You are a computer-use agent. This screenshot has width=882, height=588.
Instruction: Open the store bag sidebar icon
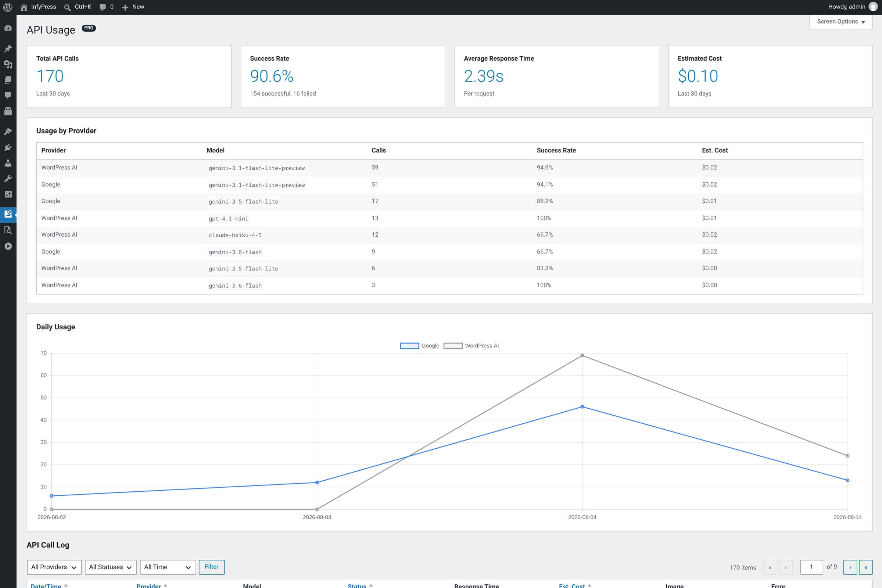click(x=8, y=111)
